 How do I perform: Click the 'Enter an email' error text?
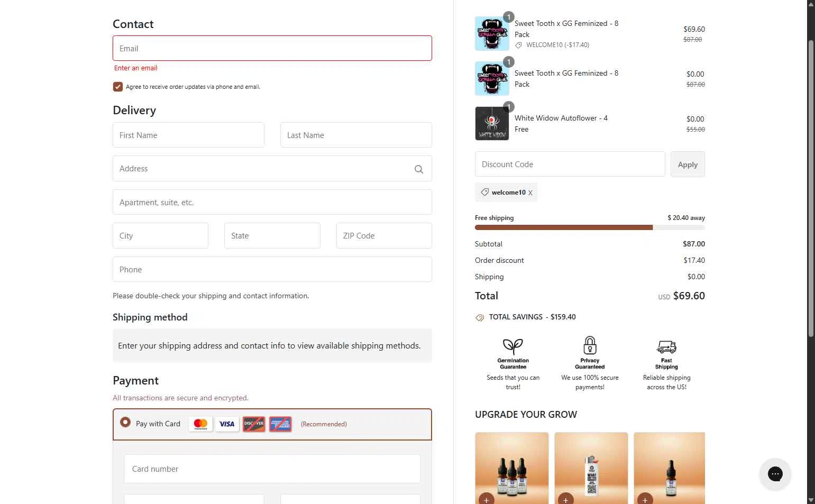click(136, 68)
